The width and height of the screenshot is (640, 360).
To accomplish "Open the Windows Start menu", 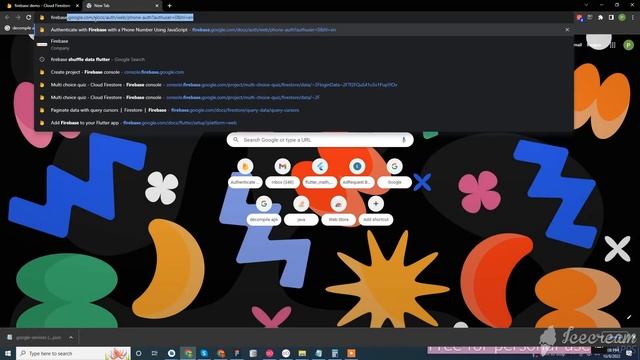I will pos(8,353).
